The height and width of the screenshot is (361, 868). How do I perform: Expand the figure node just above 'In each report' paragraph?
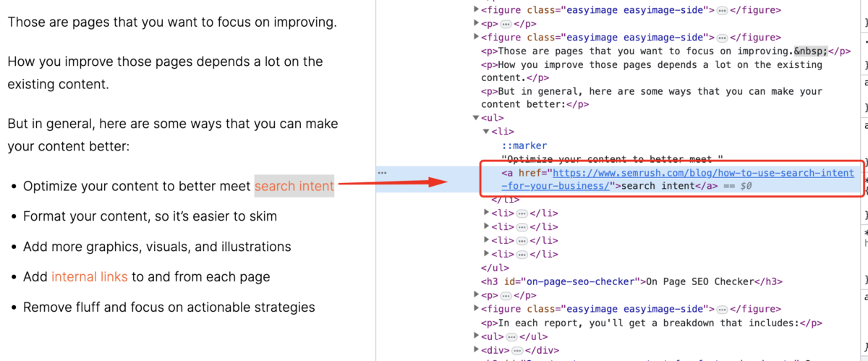pyautogui.click(x=476, y=309)
